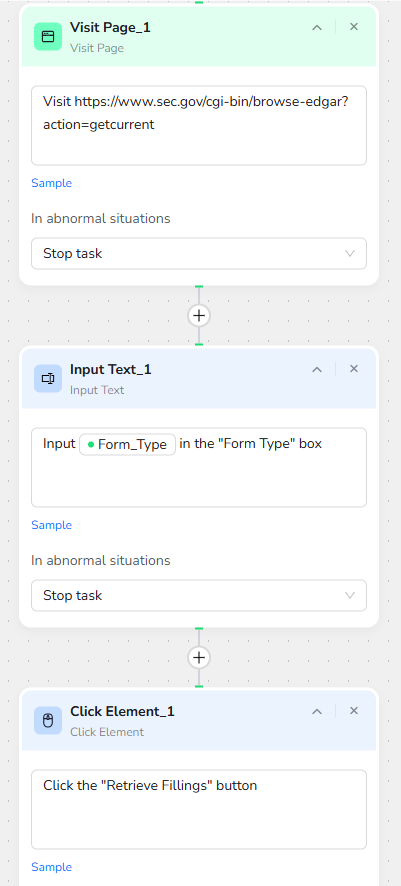Viewport: 401px width, 886px height.
Task: Click the Visit Page_1 browser icon
Action: point(48,36)
